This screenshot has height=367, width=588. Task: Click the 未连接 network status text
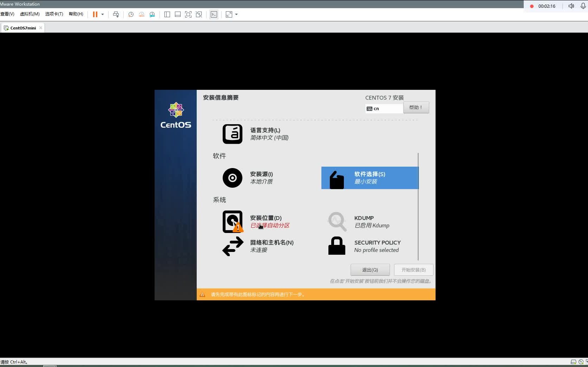[x=259, y=250]
